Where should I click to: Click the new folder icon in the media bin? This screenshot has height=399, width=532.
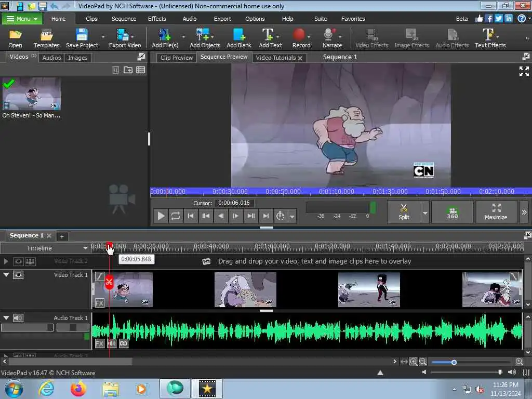tap(128, 70)
